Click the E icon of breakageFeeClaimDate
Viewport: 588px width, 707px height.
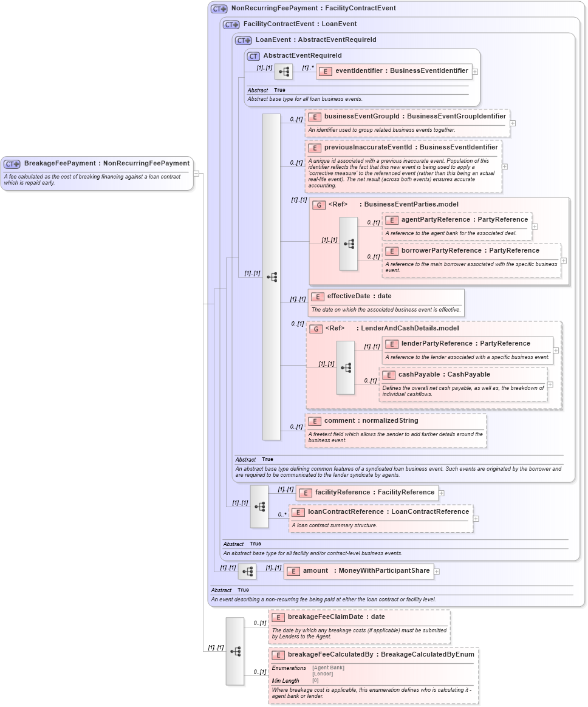(x=278, y=617)
